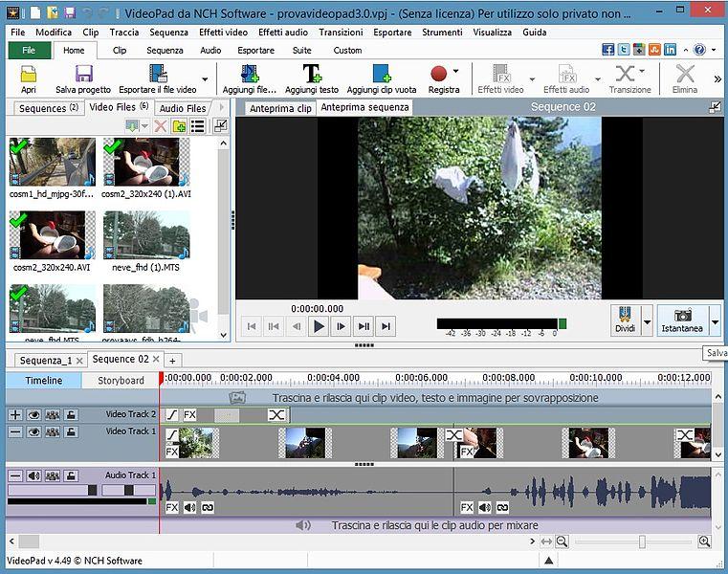
Task: Switch to the Audio Files tab
Action: (183, 108)
